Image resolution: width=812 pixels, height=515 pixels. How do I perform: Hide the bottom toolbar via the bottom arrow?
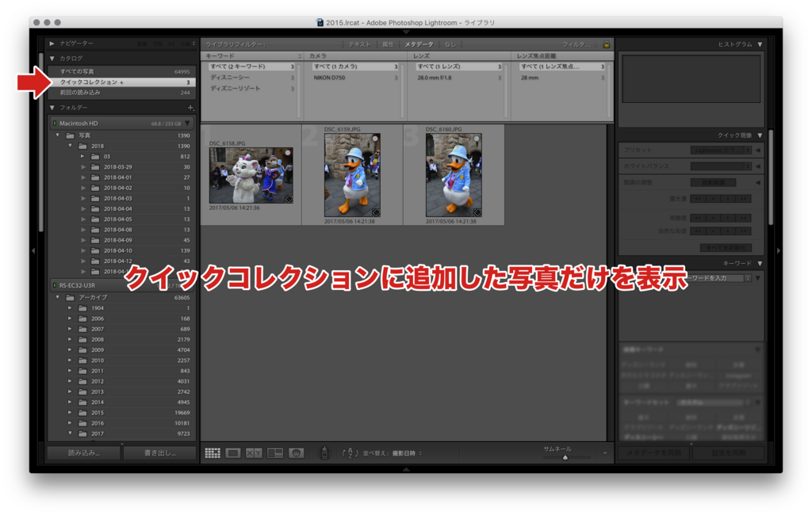pyautogui.click(x=406, y=470)
